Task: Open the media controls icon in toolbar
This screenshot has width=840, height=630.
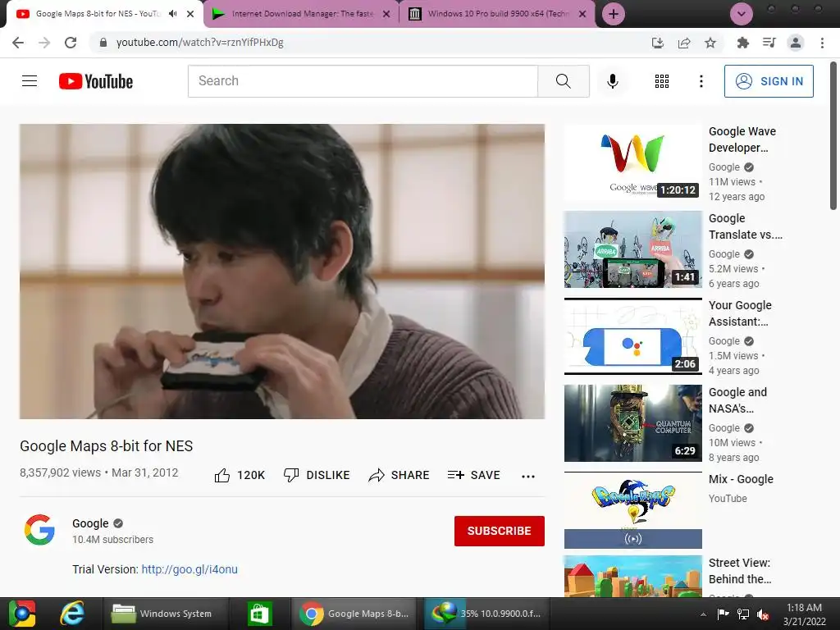Action: tap(769, 43)
